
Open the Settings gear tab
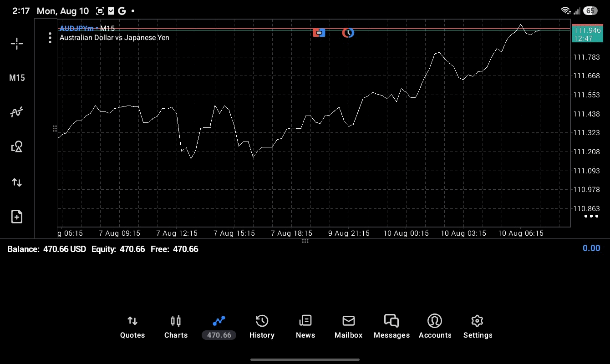[478, 327]
